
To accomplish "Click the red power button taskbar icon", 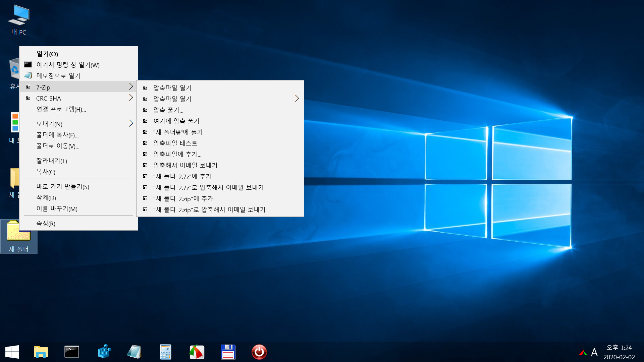I will [x=259, y=352].
